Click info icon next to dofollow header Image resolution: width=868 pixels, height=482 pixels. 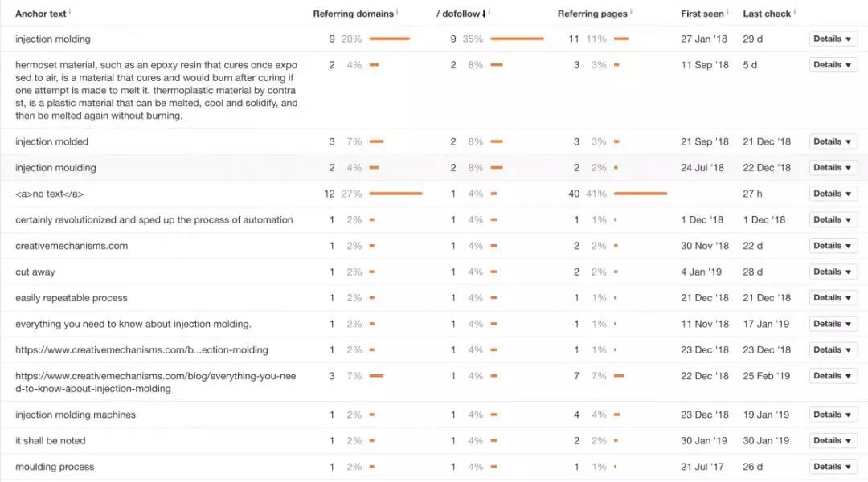pyautogui.click(x=489, y=12)
